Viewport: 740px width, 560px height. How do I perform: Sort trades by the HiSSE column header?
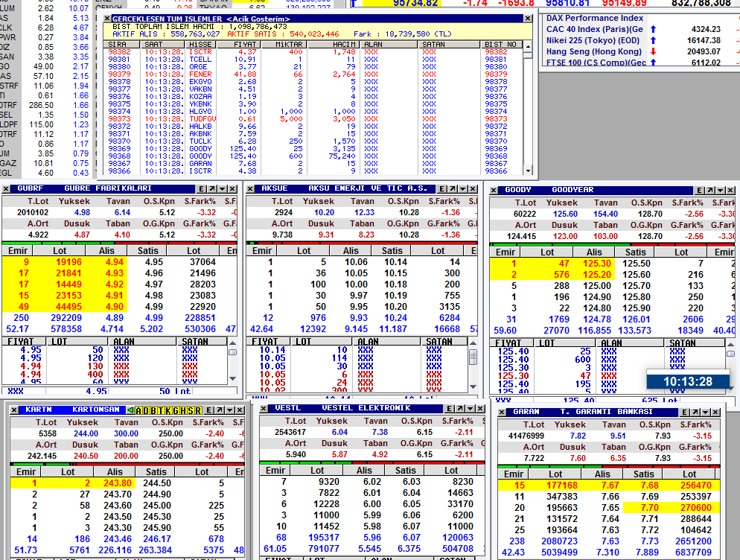(202, 45)
